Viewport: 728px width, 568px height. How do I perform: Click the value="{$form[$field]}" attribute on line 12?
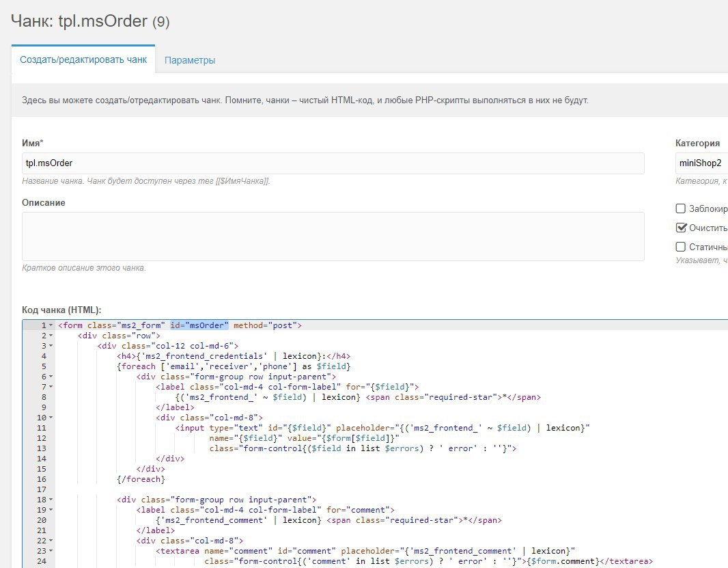pos(343,438)
